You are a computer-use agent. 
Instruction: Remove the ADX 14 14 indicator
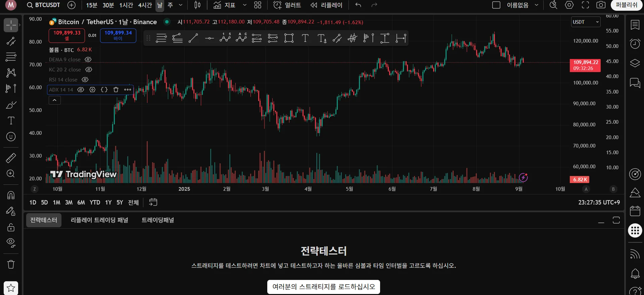[x=116, y=90]
